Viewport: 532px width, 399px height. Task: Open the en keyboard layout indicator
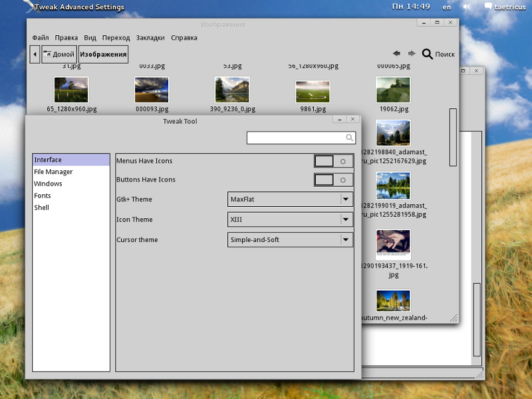tap(447, 7)
